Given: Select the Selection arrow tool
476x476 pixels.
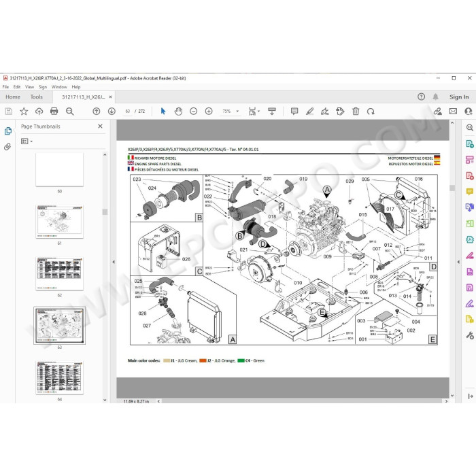Looking at the screenshot, I should tap(163, 112).
